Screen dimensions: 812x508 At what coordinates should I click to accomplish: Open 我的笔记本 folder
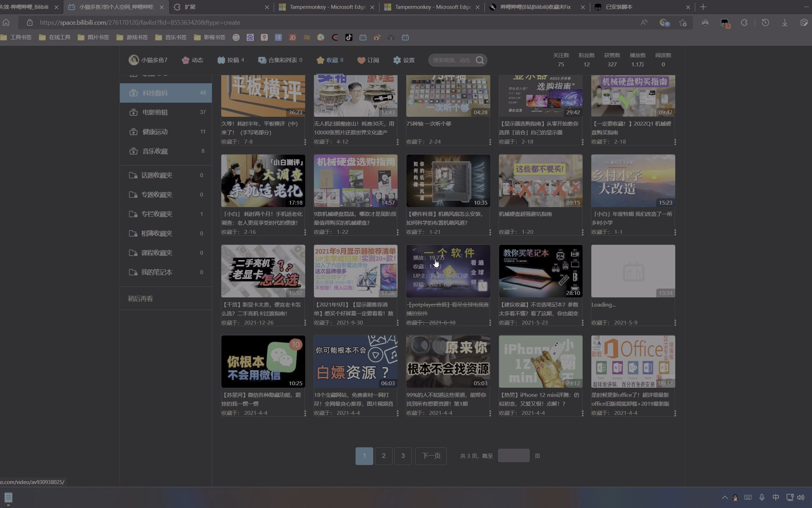[x=166, y=272]
